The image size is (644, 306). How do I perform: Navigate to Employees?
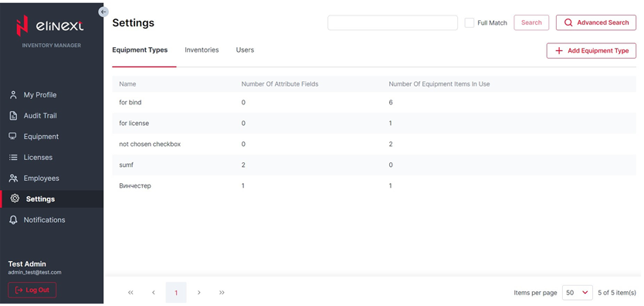pyautogui.click(x=41, y=178)
